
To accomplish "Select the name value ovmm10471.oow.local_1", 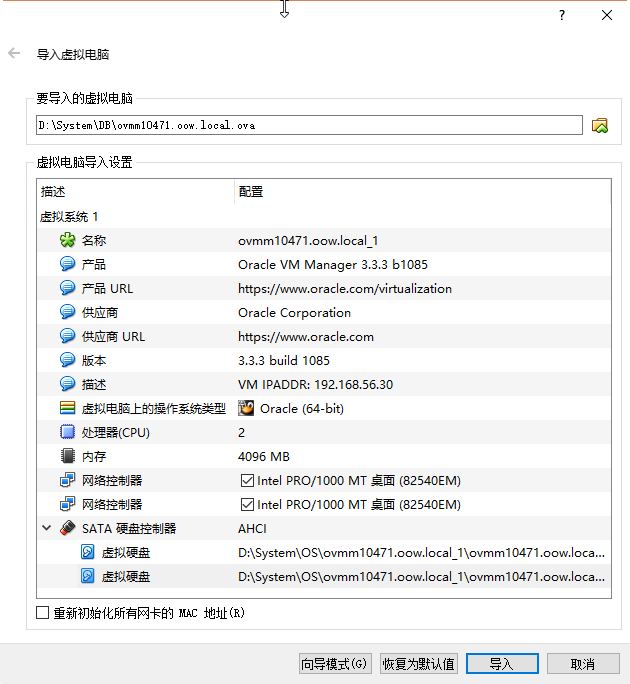I will [x=308, y=240].
